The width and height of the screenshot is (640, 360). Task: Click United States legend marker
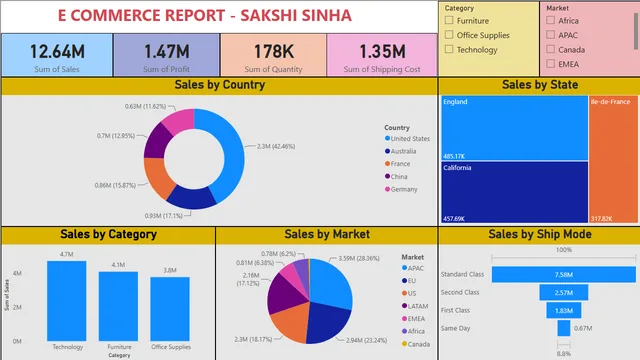coord(387,138)
